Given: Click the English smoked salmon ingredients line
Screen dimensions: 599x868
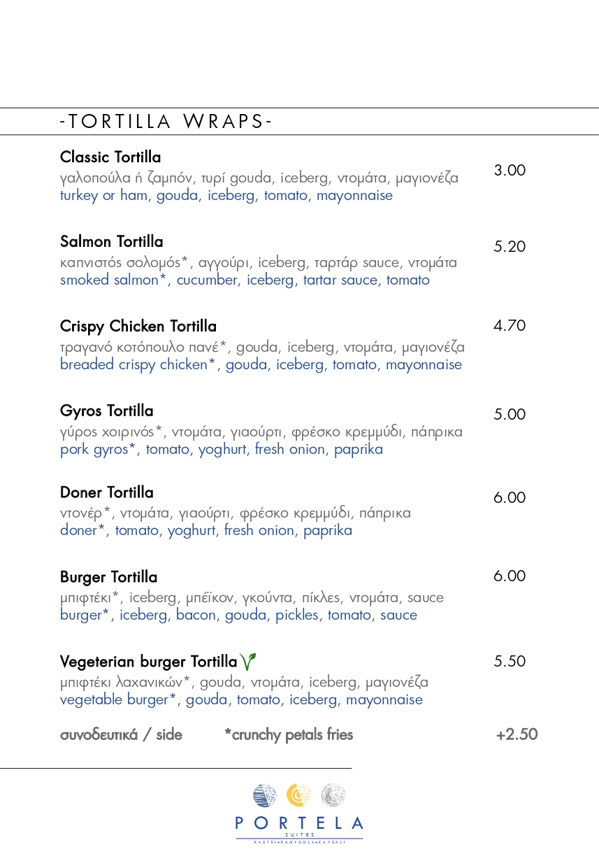Looking at the screenshot, I should pos(245,280).
